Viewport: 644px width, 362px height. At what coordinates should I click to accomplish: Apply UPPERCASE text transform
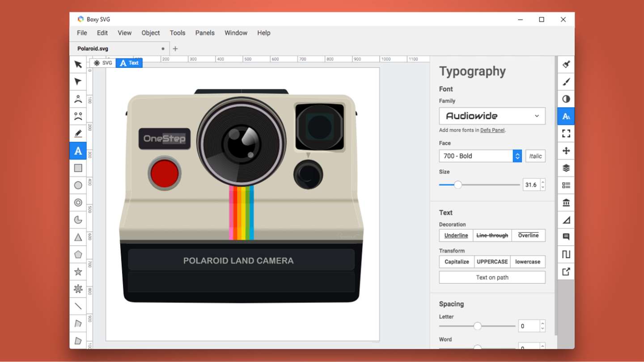pos(492,262)
